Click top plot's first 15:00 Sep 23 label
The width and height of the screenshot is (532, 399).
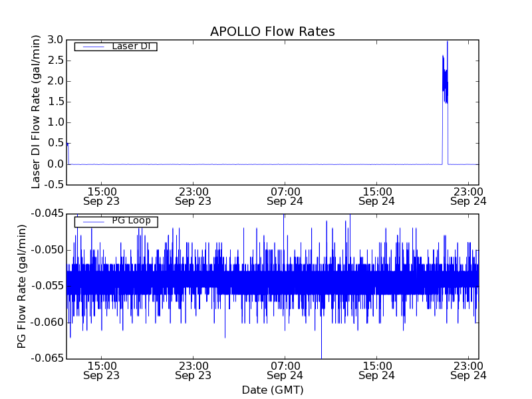(x=102, y=197)
